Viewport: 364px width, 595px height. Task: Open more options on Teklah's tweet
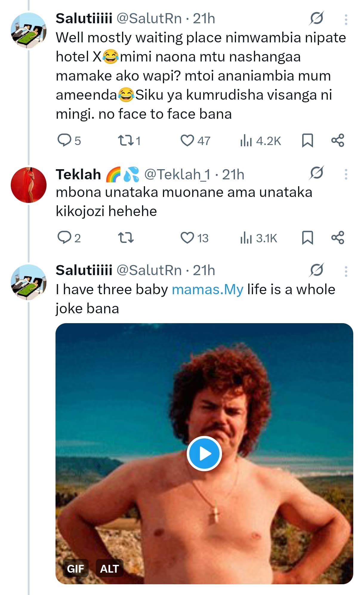click(346, 174)
